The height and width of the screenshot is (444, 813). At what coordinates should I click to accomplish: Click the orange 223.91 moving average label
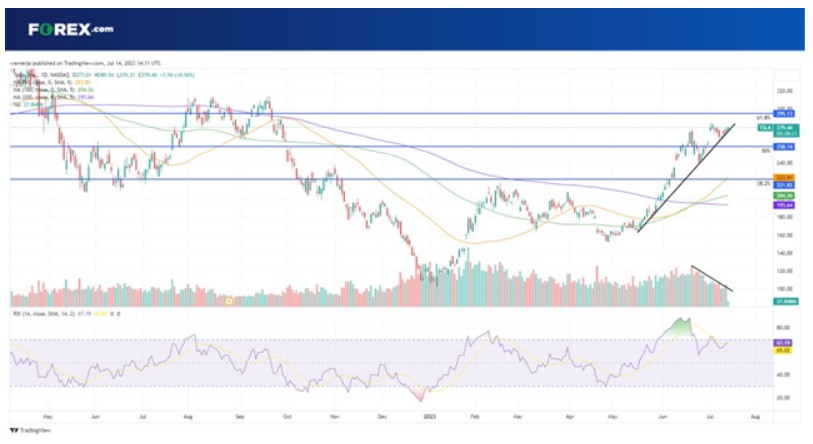point(783,178)
